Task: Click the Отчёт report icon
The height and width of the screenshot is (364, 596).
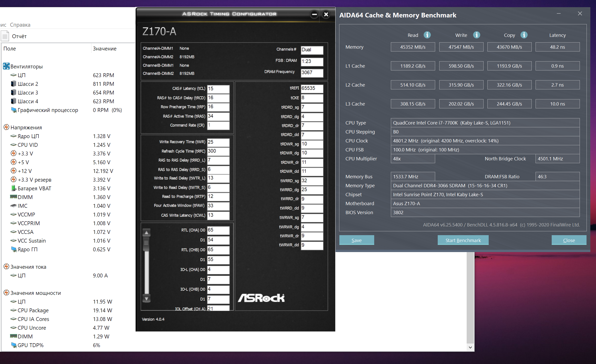Action: [5, 36]
